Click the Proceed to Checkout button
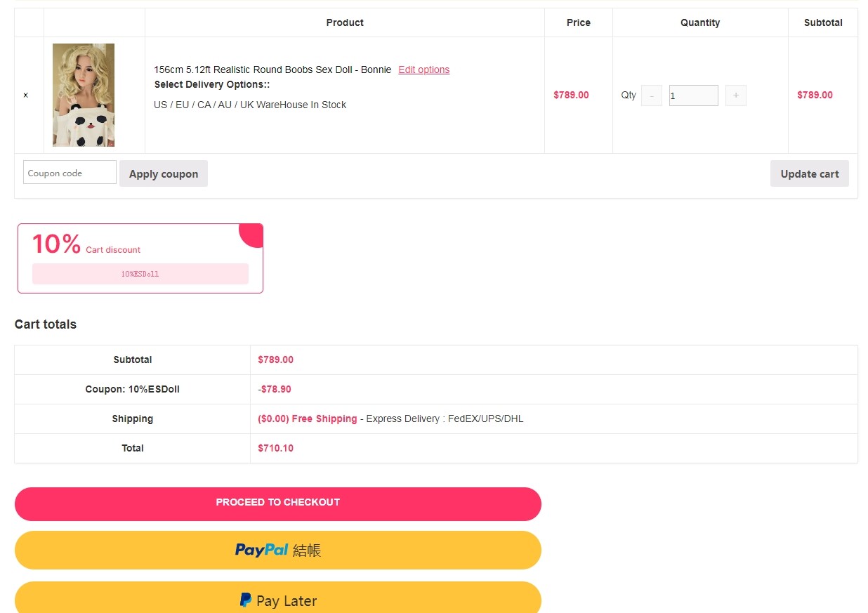868x613 pixels. 278,504
